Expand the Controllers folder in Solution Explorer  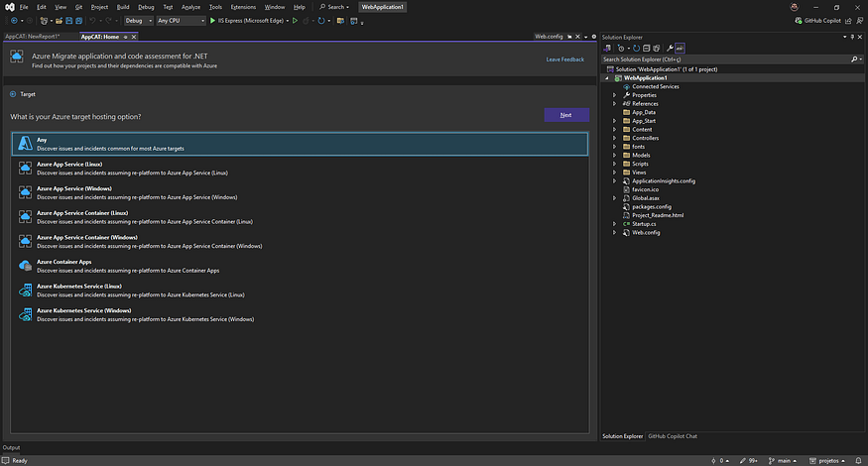point(614,138)
